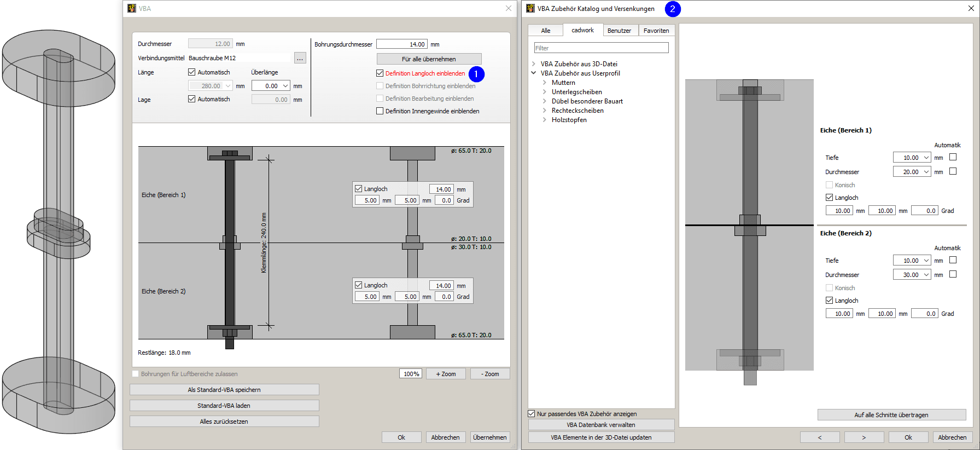
Task: Toggle Nur passendes VBA Zubehör anzeigen
Action: [532, 414]
